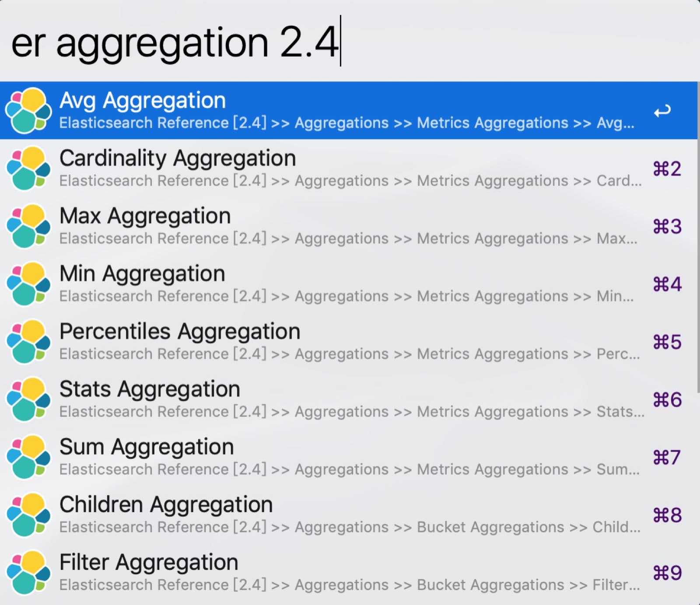Click the breadcrumb subtitle ending in 'Sum...'

click(x=350, y=470)
